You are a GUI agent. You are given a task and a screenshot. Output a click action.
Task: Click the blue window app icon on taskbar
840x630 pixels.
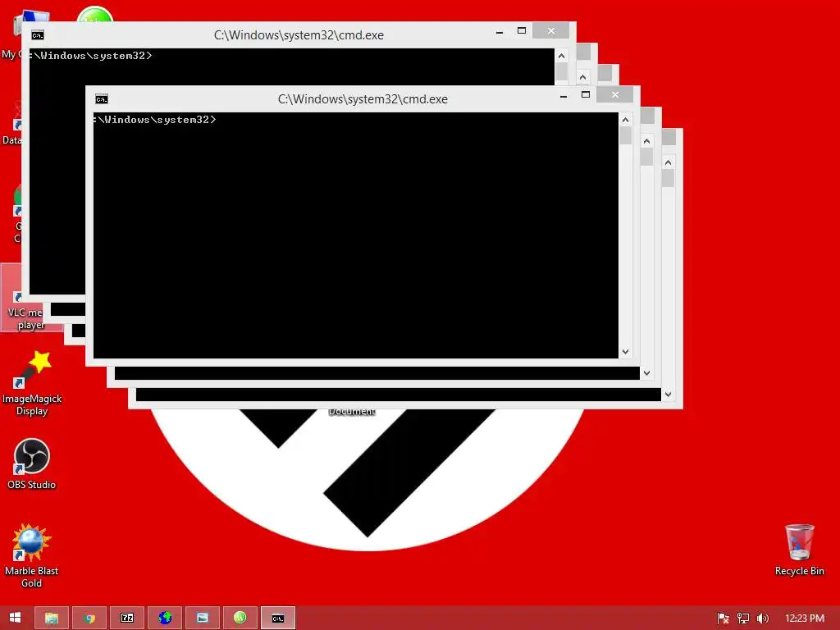coord(203,618)
